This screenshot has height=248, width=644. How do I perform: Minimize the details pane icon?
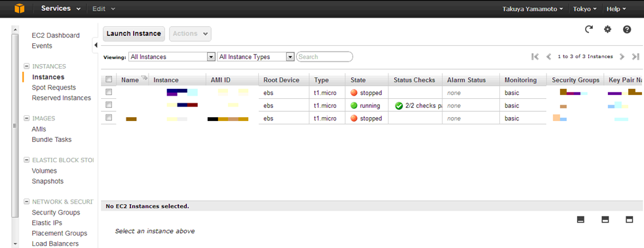click(x=580, y=220)
